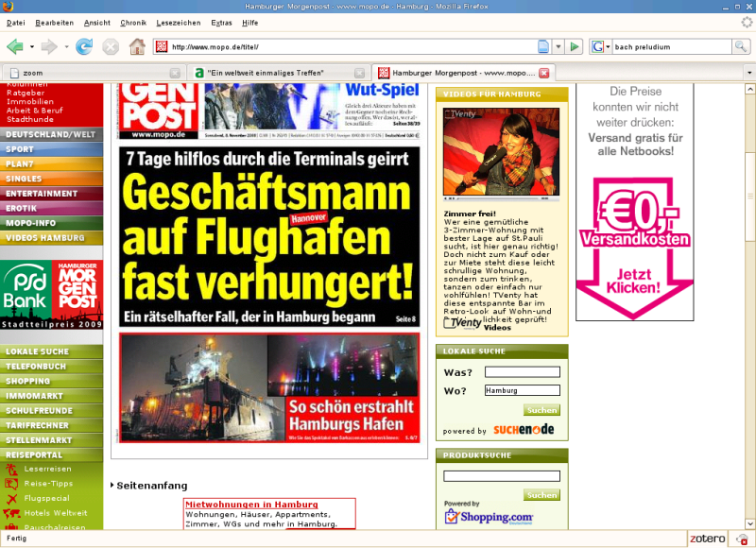Reload the page with the blue refresh icon
Image resolution: width=756 pixels, height=548 pixels.
[x=84, y=46]
